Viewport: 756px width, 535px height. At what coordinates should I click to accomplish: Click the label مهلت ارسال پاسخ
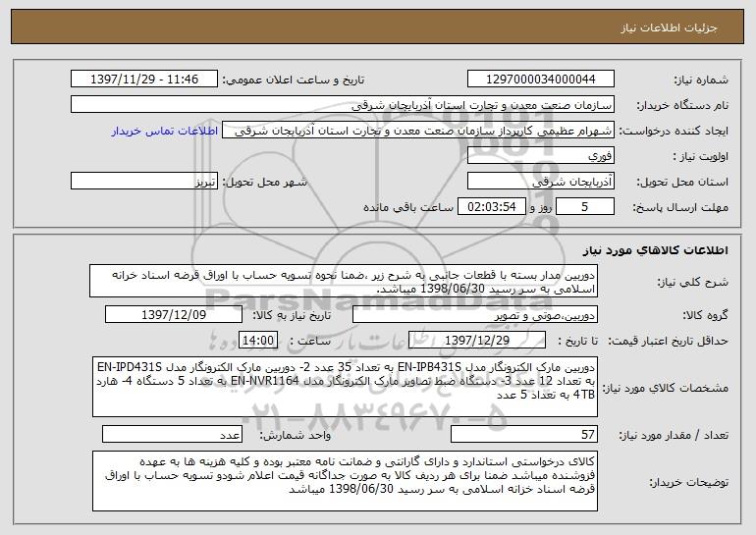click(x=680, y=208)
